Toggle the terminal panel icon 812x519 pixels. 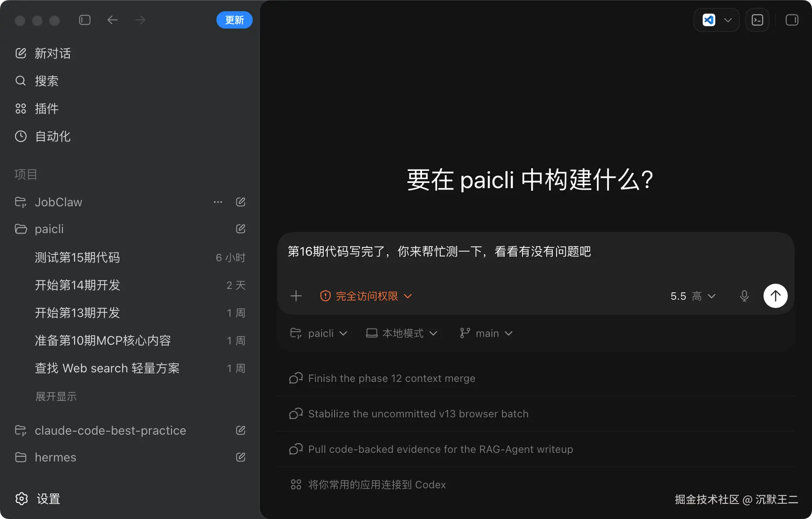click(757, 20)
